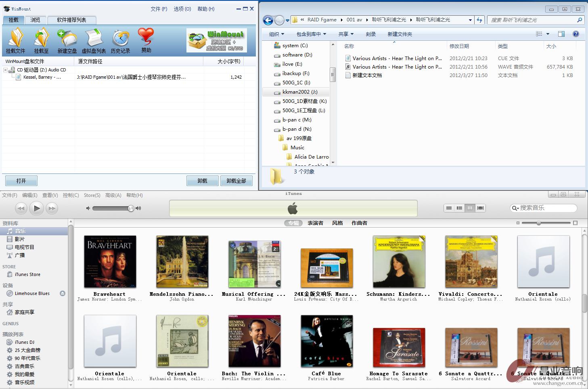Open the History (历史记录) clock icon
The height and width of the screenshot is (389, 588).
(121, 40)
